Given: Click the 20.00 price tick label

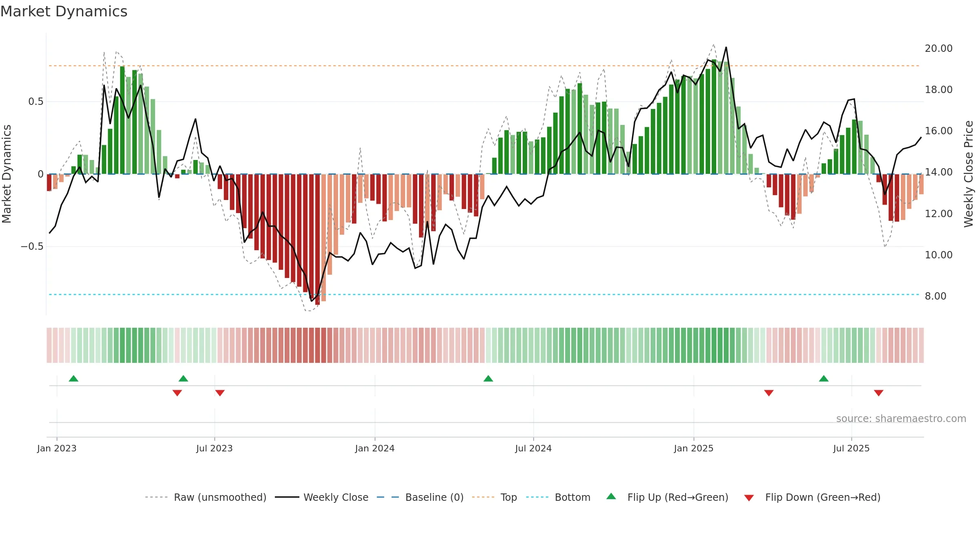Looking at the screenshot, I should coord(939,49).
